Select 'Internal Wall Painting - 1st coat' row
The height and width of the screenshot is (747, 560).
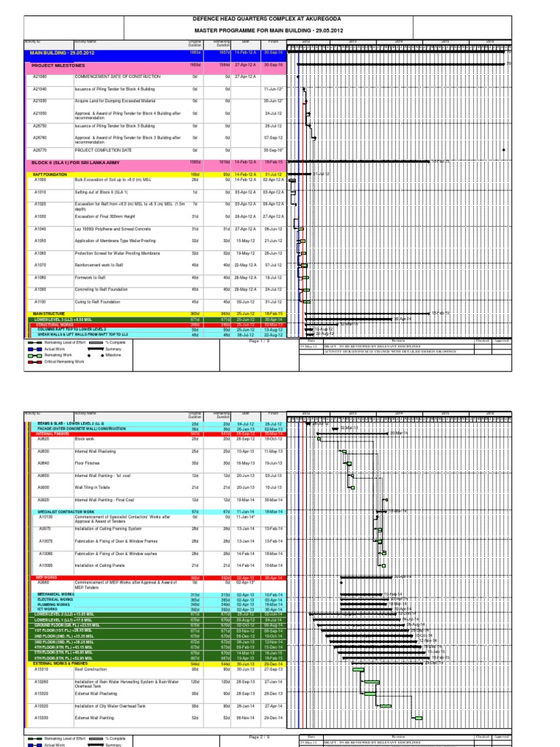tap(103, 476)
